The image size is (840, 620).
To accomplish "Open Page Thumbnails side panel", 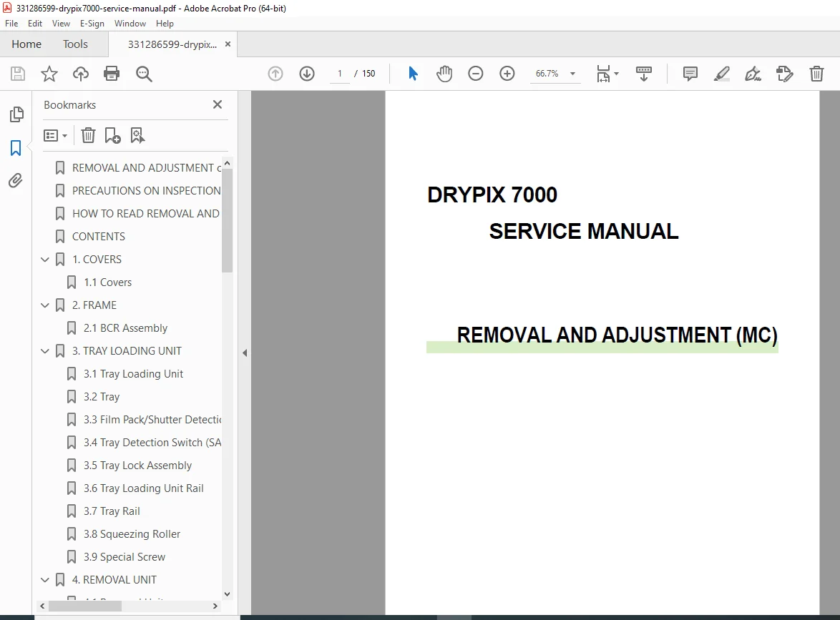I will click(16, 114).
